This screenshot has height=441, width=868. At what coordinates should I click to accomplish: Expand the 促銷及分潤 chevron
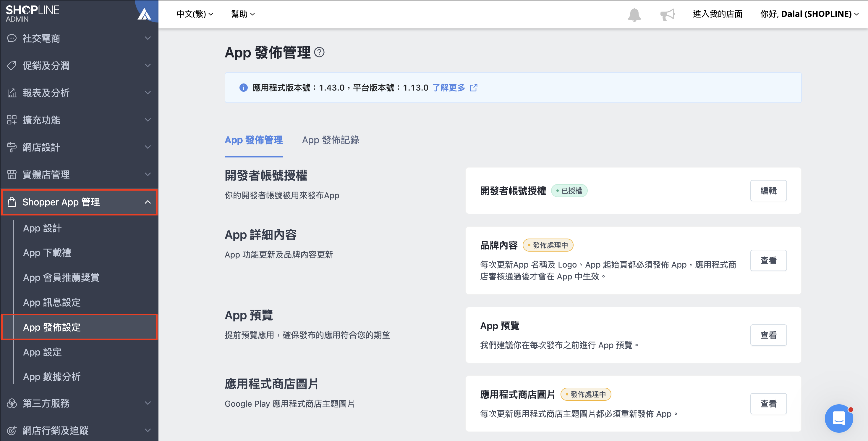(x=148, y=65)
